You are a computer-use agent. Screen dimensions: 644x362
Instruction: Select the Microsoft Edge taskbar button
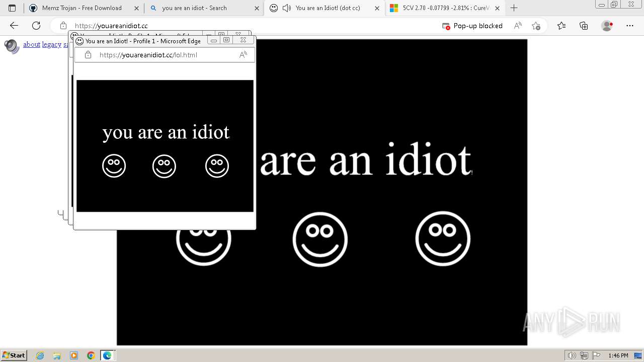point(108,355)
